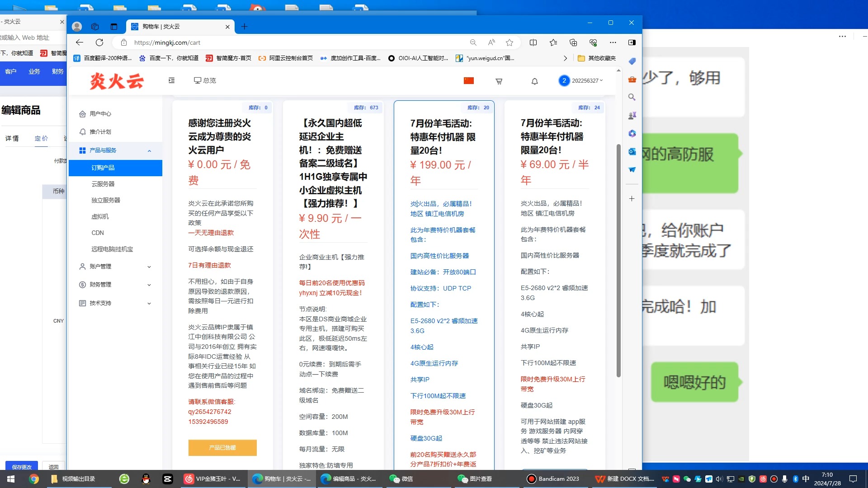The height and width of the screenshot is (488, 868).
Task: Open 阿里云控制台首页 bookmark
Action: [286, 58]
